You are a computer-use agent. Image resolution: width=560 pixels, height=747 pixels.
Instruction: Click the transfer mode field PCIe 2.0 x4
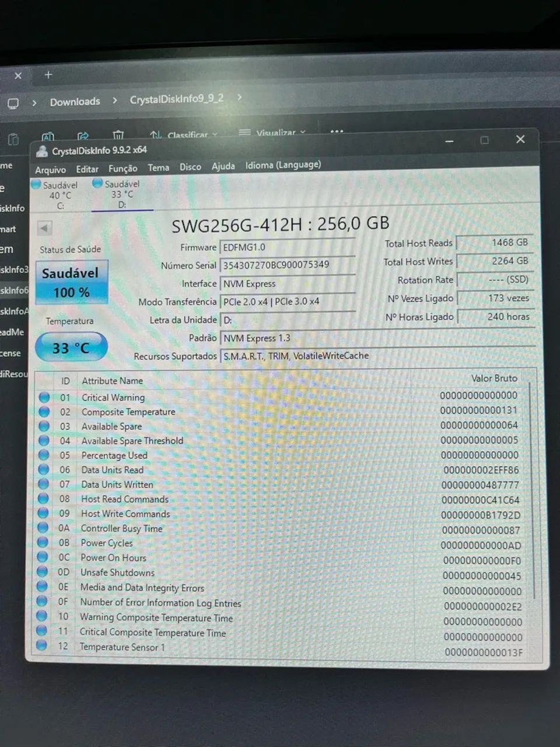(x=287, y=302)
